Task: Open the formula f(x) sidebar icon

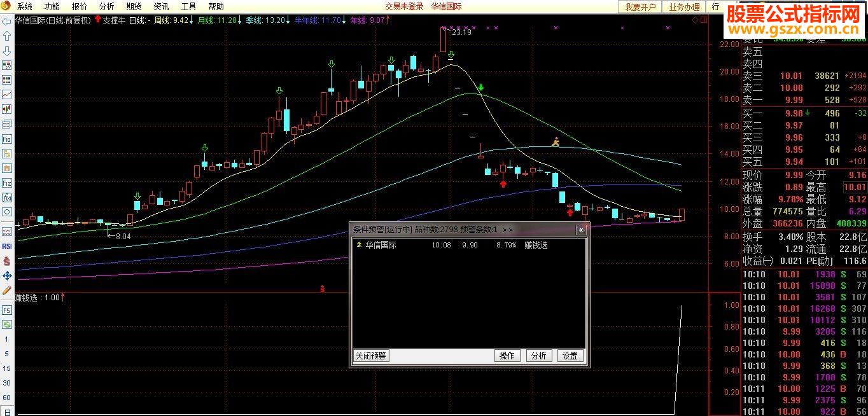Action: [7, 197]
